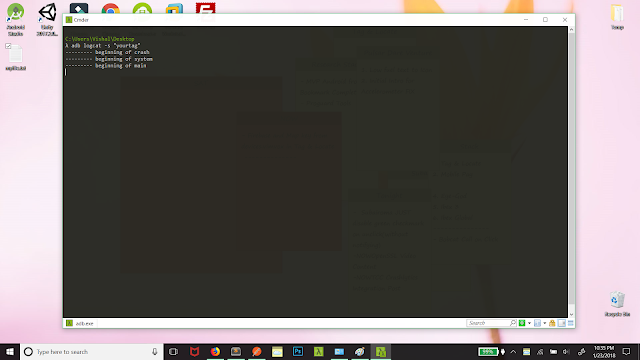Minimize the Cmder window
Viewport: 640px width, 360px height.
(x=526, y=20)
